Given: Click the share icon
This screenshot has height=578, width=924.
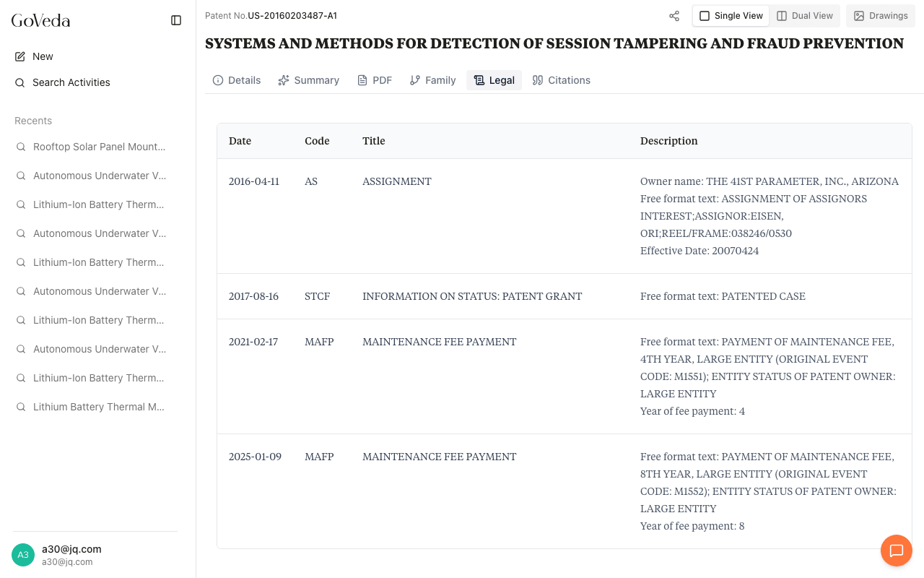Looking at the screenshot, I should [674, 16].
